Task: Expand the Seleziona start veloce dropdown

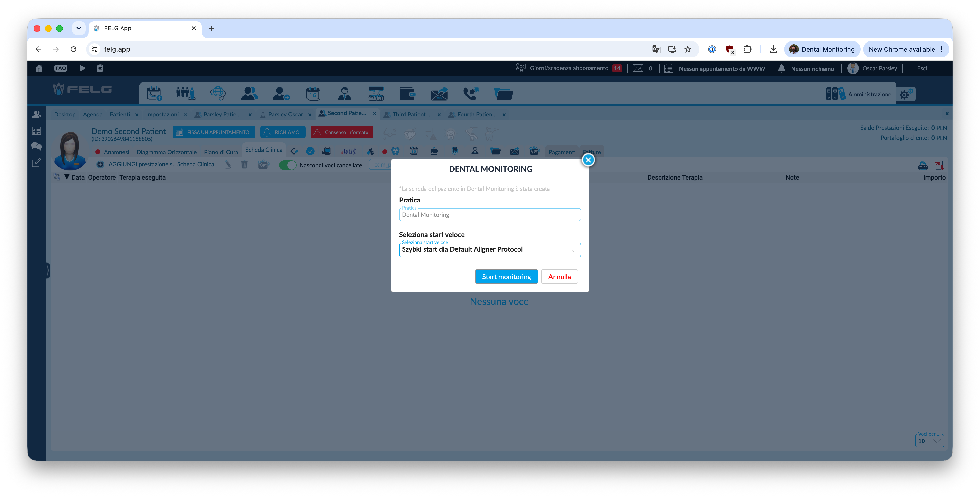Action: click(490, 250)
